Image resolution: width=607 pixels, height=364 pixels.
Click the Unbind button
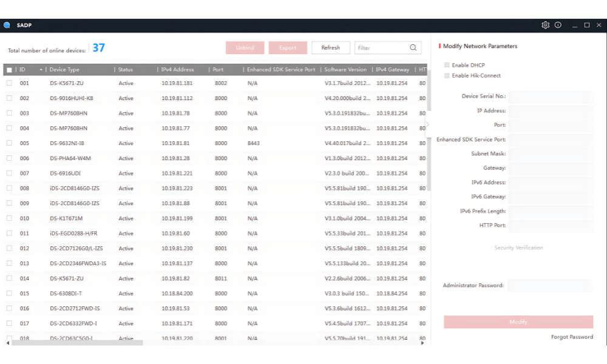[245, 47]
